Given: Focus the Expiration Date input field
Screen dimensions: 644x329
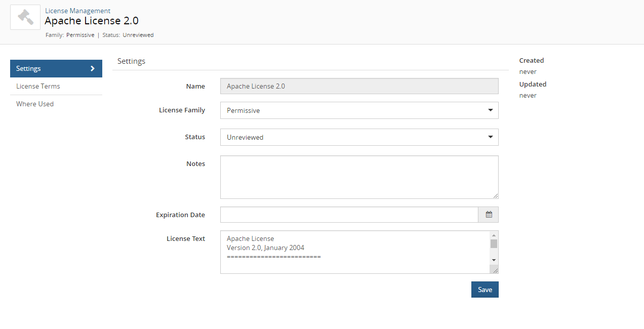Looking at the screenshot, I should click(349, 215).
